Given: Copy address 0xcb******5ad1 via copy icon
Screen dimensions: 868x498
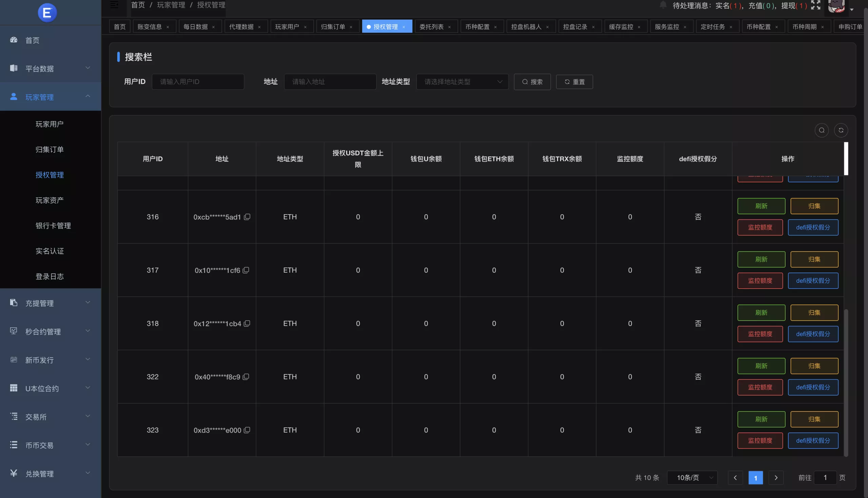Looking at the screenshot, I should (x=247, y=217).
